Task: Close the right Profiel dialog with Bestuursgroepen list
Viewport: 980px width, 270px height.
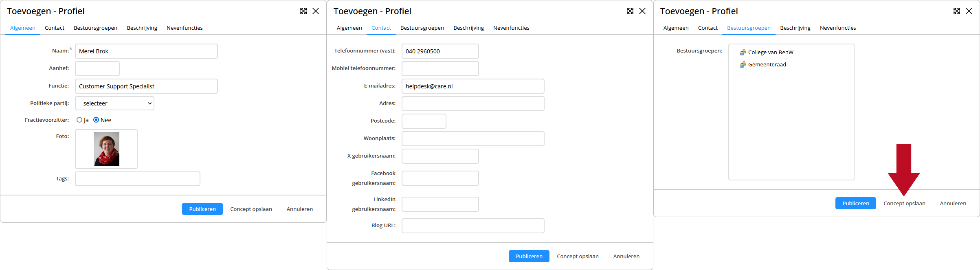Action: tap(969, 11)
